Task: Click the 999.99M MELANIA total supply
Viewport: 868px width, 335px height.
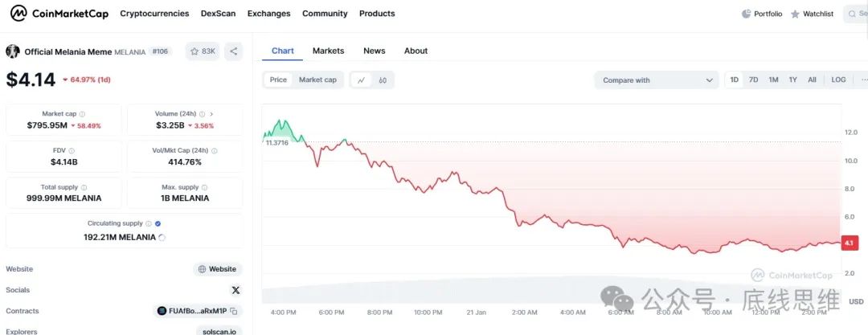Action: click(63, 198)
